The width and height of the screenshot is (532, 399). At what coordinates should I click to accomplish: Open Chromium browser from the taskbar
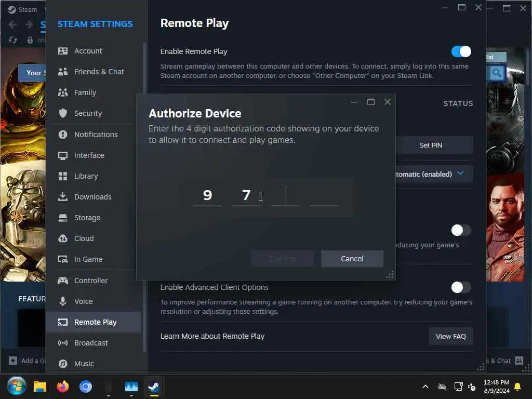click(x=86, y=387)
